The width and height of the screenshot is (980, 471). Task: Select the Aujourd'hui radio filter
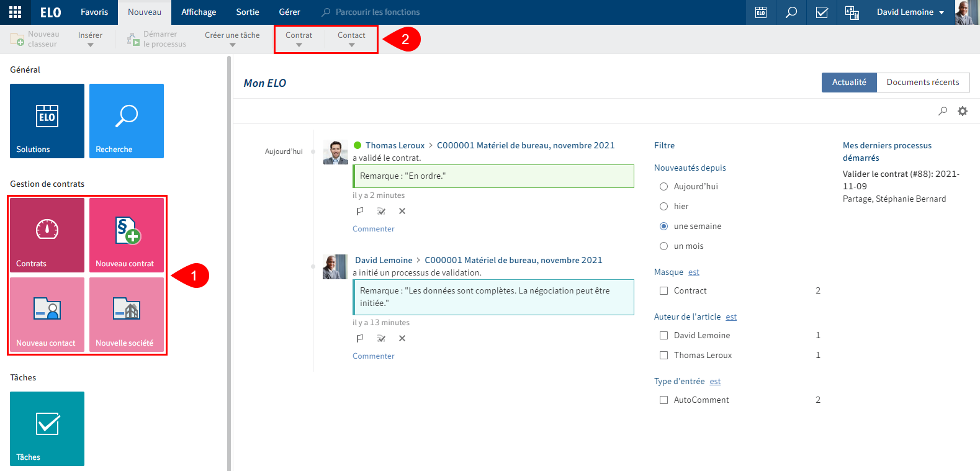(x=663, y=186)
